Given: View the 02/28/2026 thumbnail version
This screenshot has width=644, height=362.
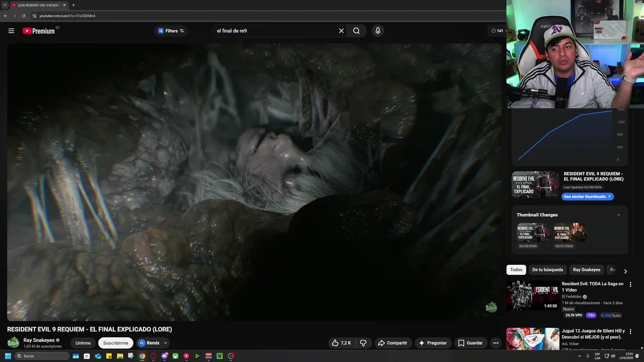Looking at the screenshot, I should (533, 232).
